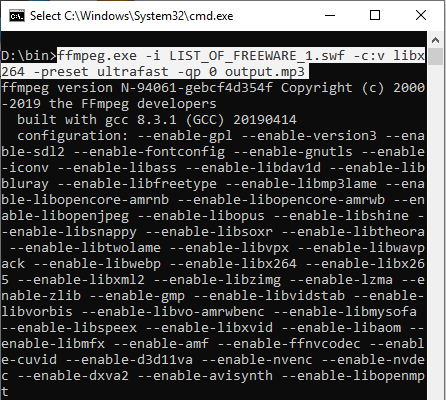The image size is (446, 400).
Task: Click the --enable-amf flag
Action: click(x=161, y=344)
